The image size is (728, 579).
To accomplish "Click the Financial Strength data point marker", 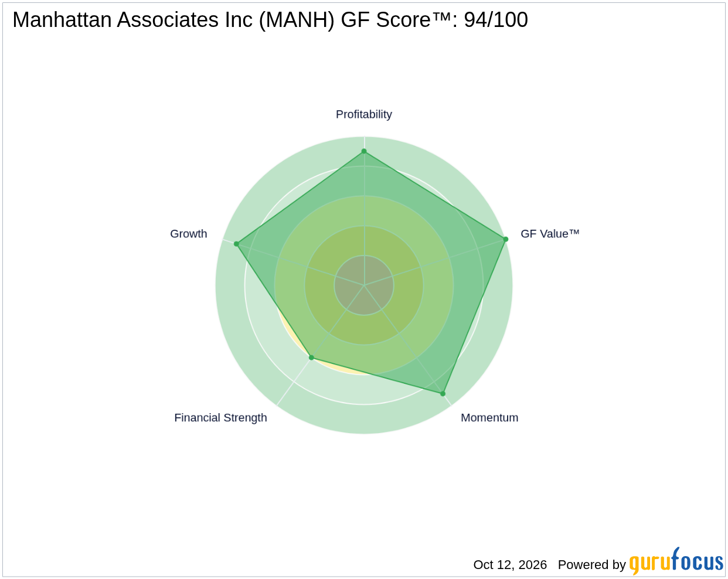I will pos(311,357).
